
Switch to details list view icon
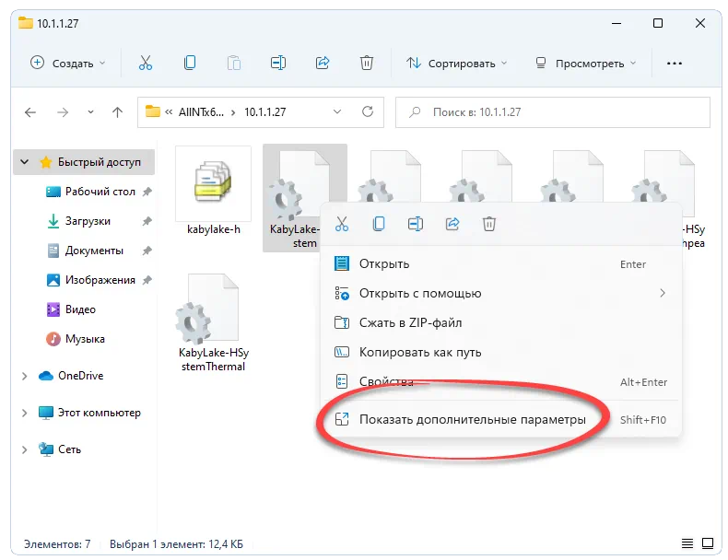687,542
